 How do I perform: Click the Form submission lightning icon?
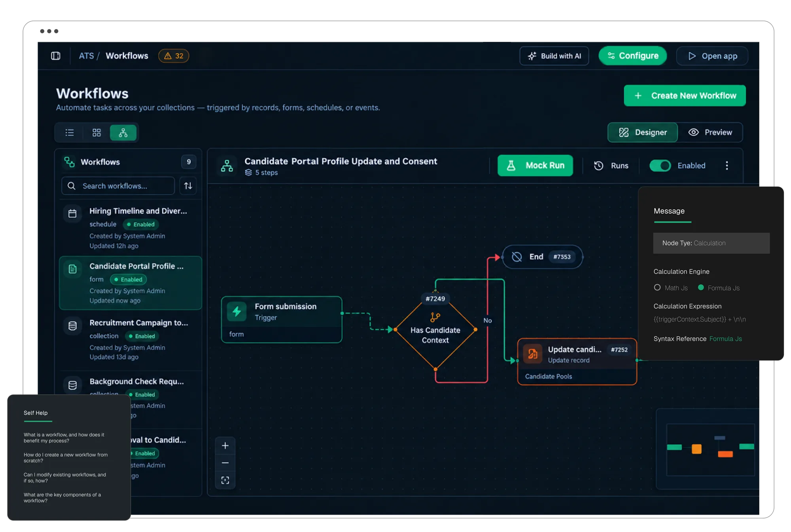tap(237, 312)
